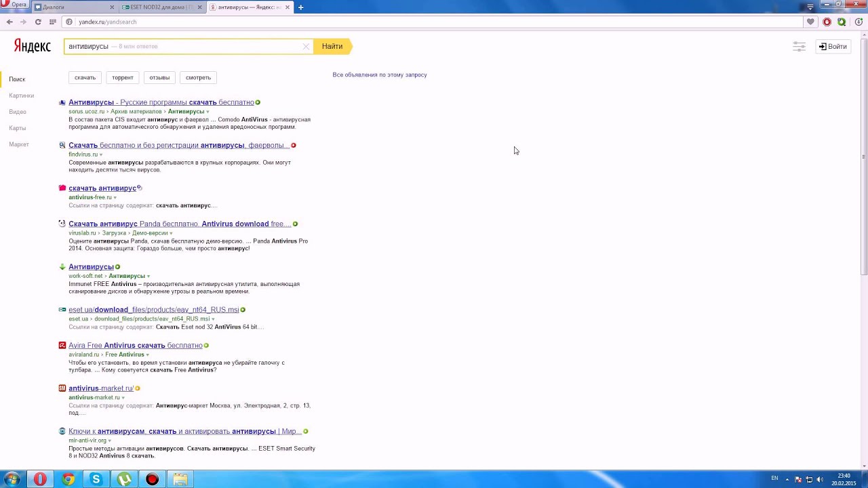Click red safety indicator on findvirus.ru result
This screenshot has height=488, width=868.
click(x=294, y=145)
